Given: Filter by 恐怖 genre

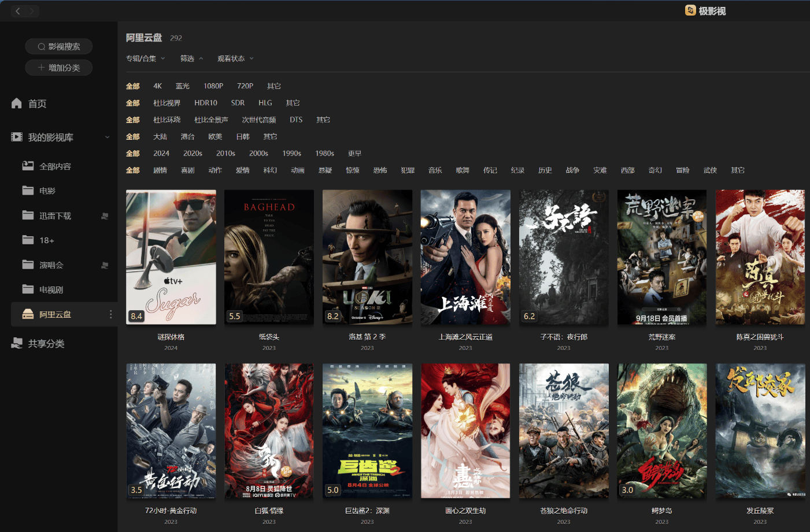Looking at the screenshot, I should pyautogui.click(x=380, y=170).
